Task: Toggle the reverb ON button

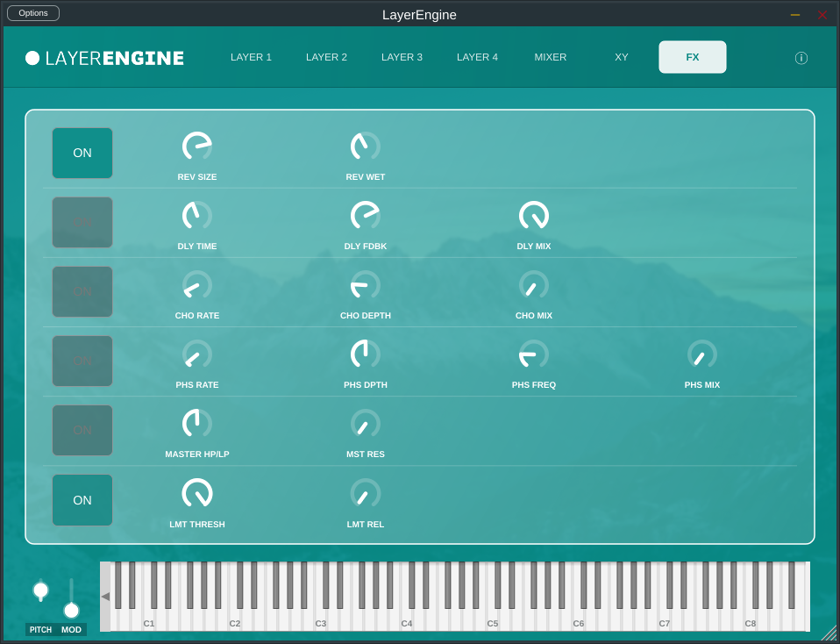Action: pyautogui.click(x=82, y=153)
